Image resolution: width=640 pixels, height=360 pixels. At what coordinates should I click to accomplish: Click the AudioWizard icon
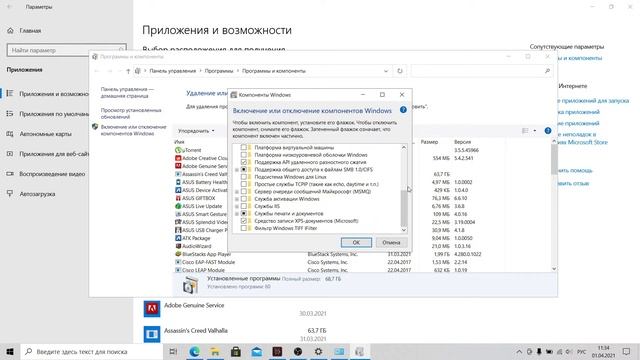click(178, 246)
